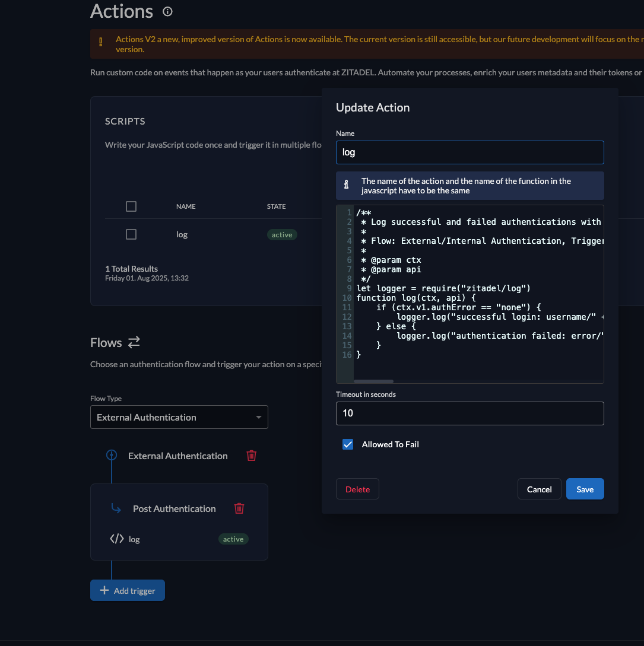Open the log script in the scripts table
The width and height of the screenshot is (644, 646).
(182, 234)
